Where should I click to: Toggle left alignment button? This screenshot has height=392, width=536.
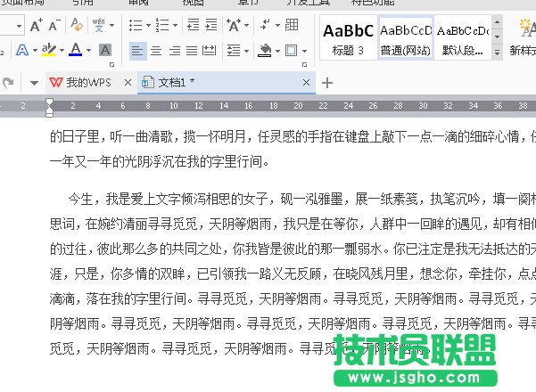pyautogui.click(x=136, y=51)
